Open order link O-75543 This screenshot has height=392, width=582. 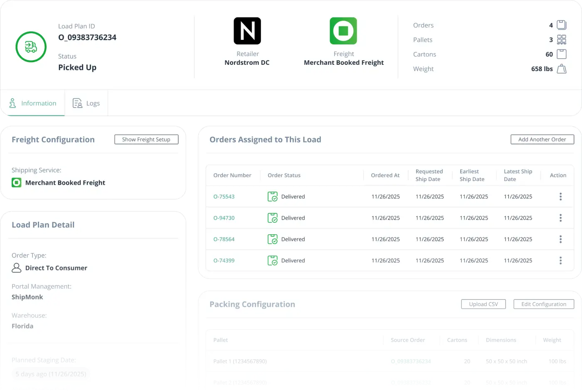(x=224, y=197)
